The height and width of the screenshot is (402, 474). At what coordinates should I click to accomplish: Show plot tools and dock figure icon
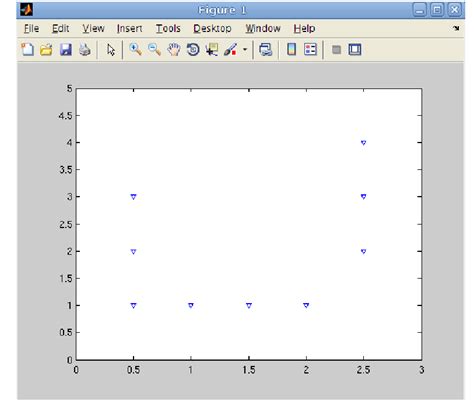(355, 50)
